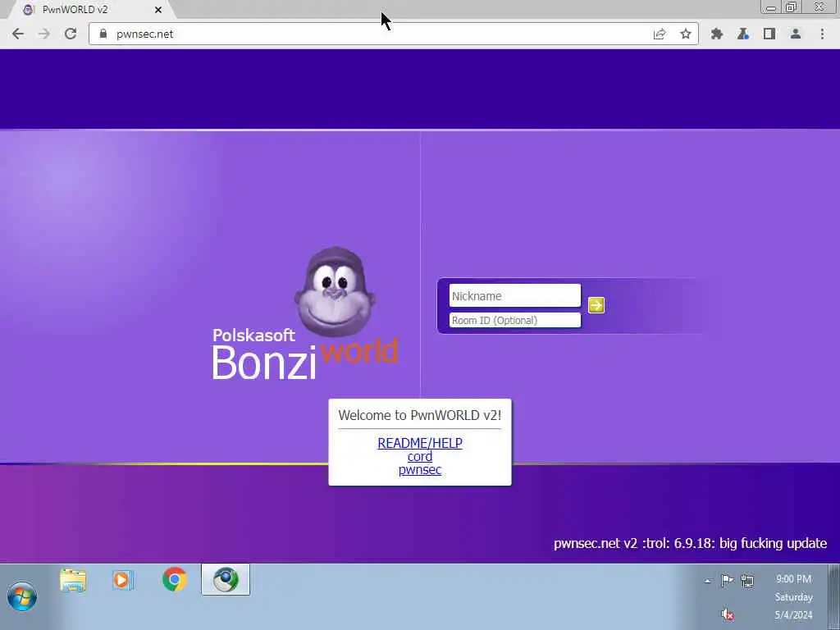
Task: Click the Room ID (Optional) field
Action: coord(515,321)
